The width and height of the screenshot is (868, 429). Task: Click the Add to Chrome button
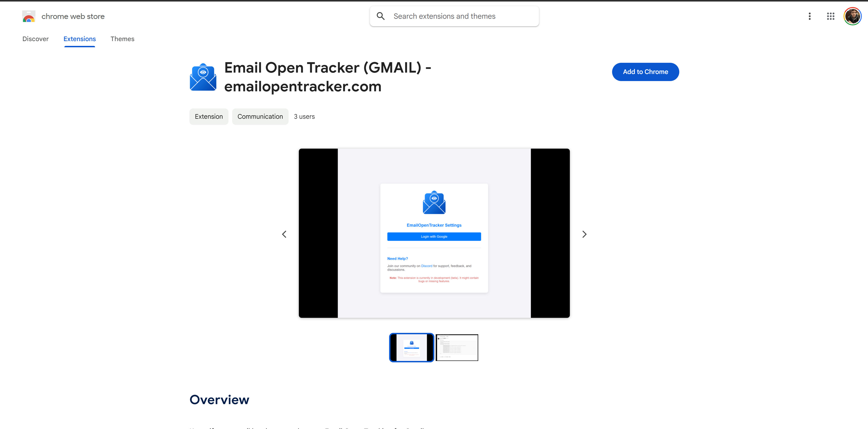(645, 72)
